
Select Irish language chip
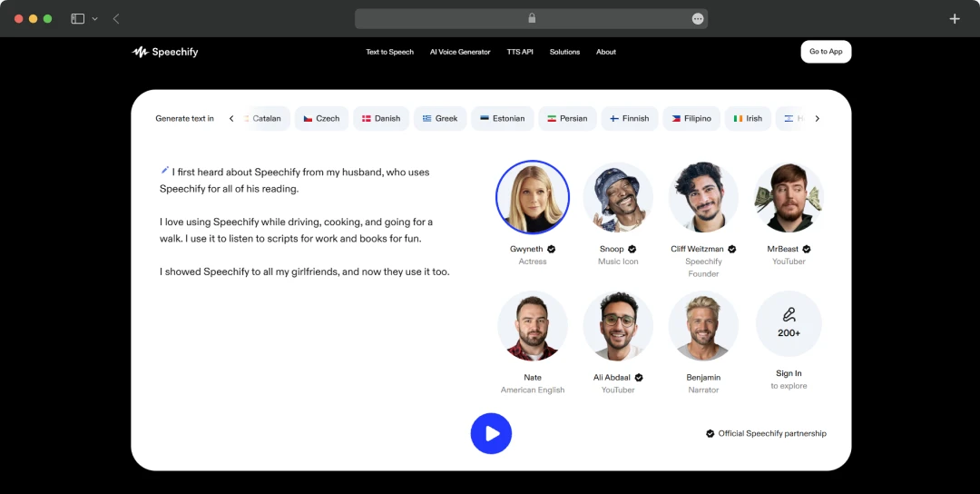coord(748,119)
